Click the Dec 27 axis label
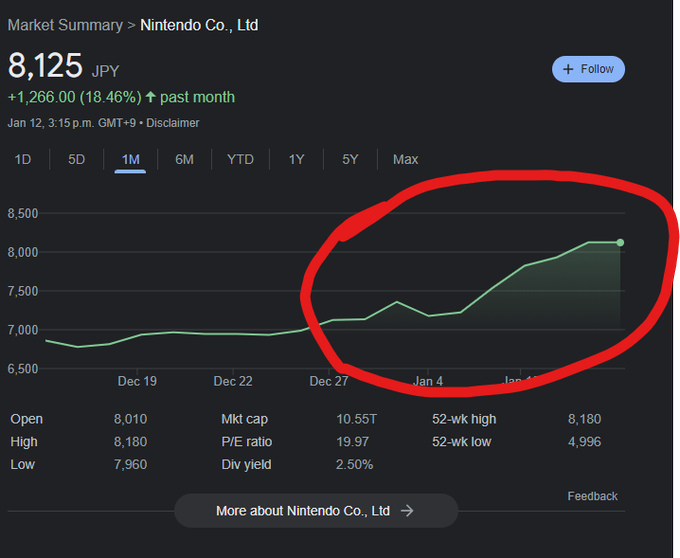Viewport: 680px width, 558px height. (329, 382)
